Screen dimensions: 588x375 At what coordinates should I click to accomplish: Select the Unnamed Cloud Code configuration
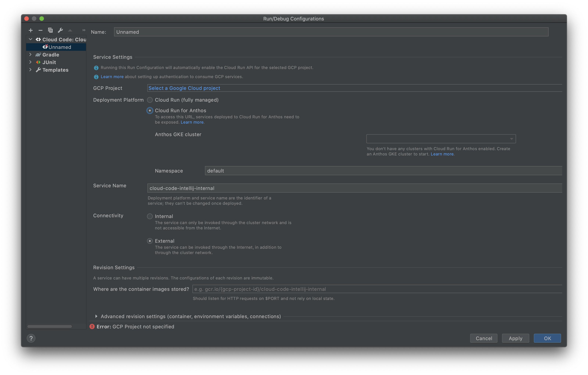59,47
